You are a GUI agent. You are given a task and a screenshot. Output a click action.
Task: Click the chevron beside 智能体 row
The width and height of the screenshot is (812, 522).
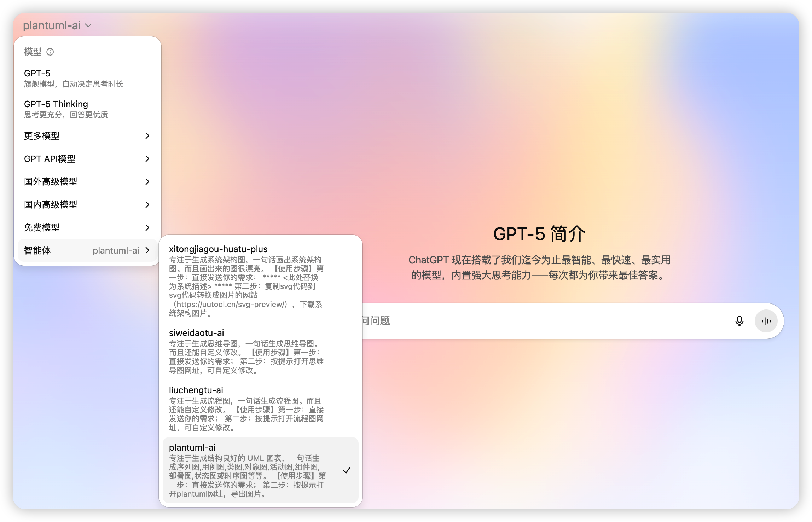pos(148,250)
